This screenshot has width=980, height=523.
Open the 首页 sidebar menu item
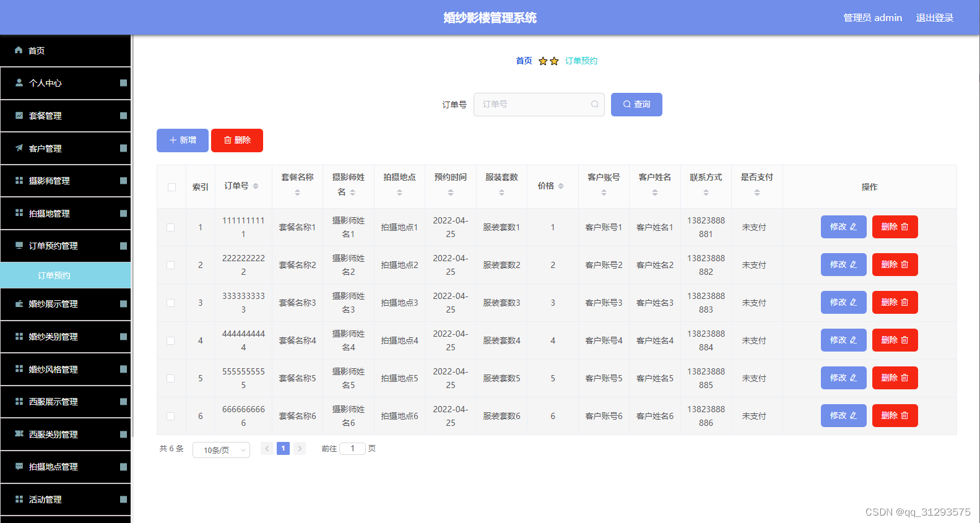(65, 51)
